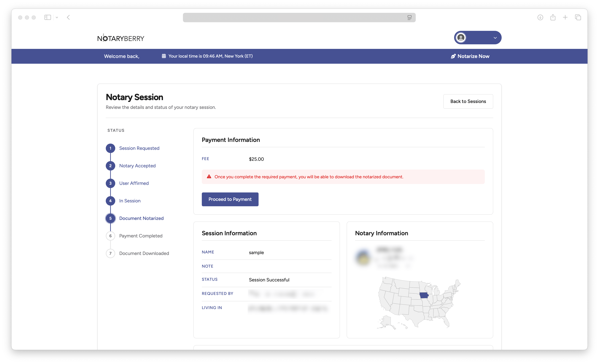Expand the user account dropdown chevron
This screenshot has height=364, width=599.
495,38
